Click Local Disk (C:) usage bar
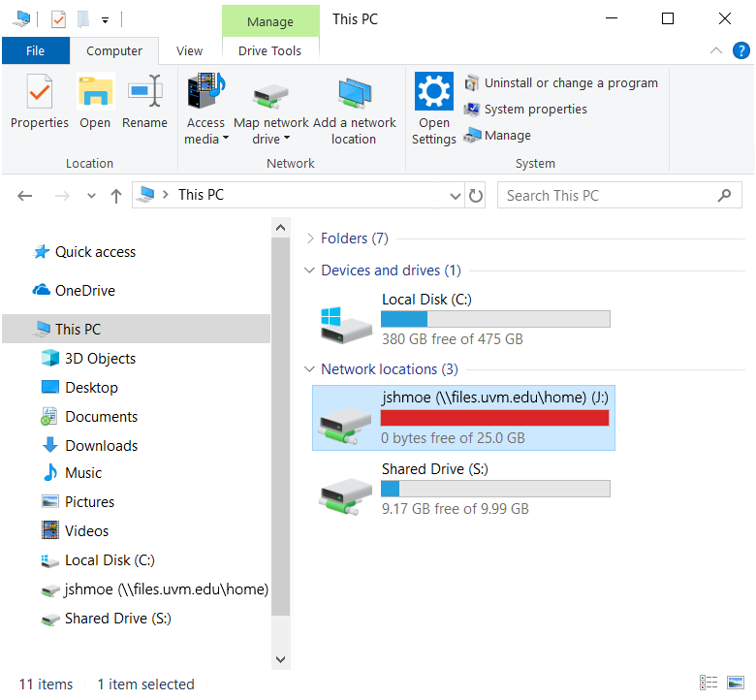This screenshot has width=756, height=700. click(x=495, y=319)
